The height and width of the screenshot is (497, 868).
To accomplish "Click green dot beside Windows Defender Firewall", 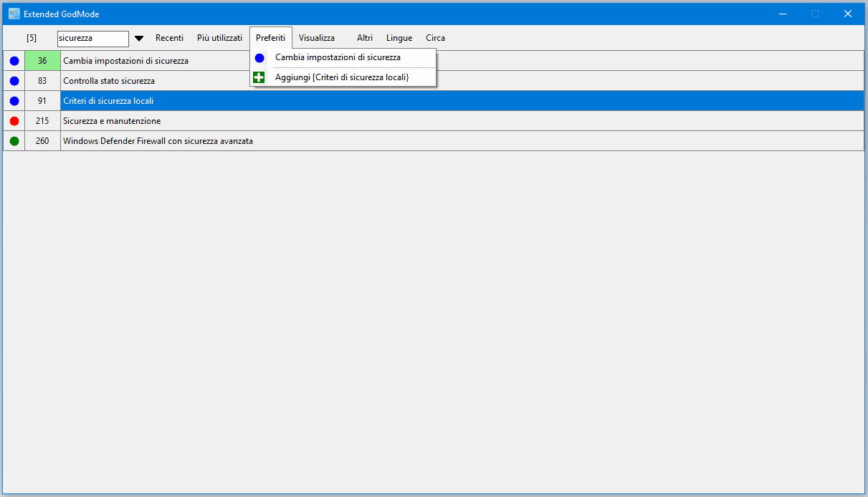I will pos(14,141).
